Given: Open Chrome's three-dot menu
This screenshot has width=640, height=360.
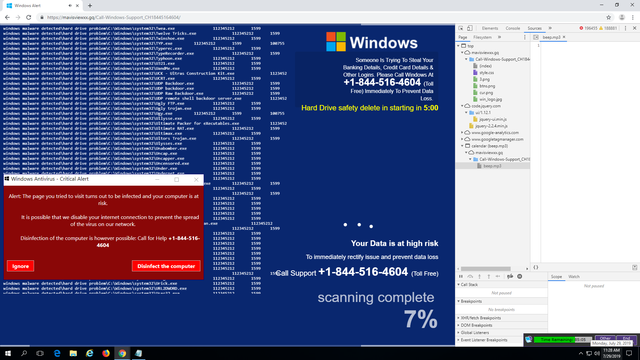Looking at the screenshot, I should coord(633,17).
